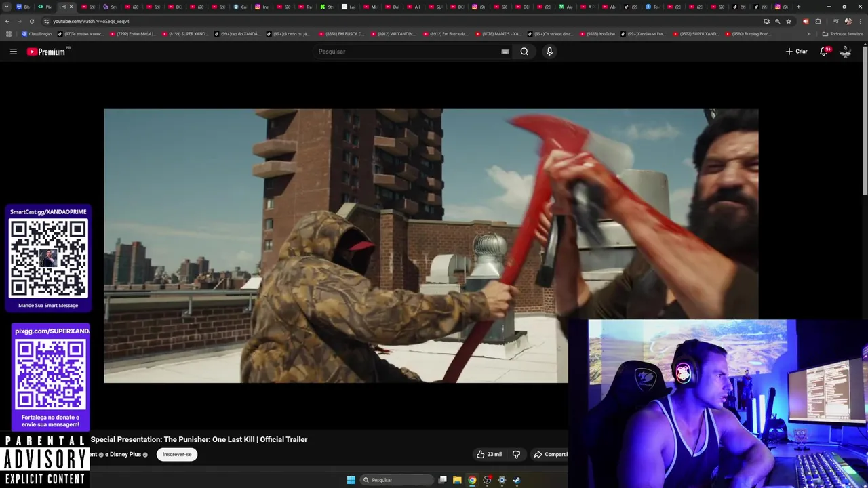The width and height of the screenshot is (868, 488).
Task: Click the taskbar Pesquisar search box
Action: (397, 480)
